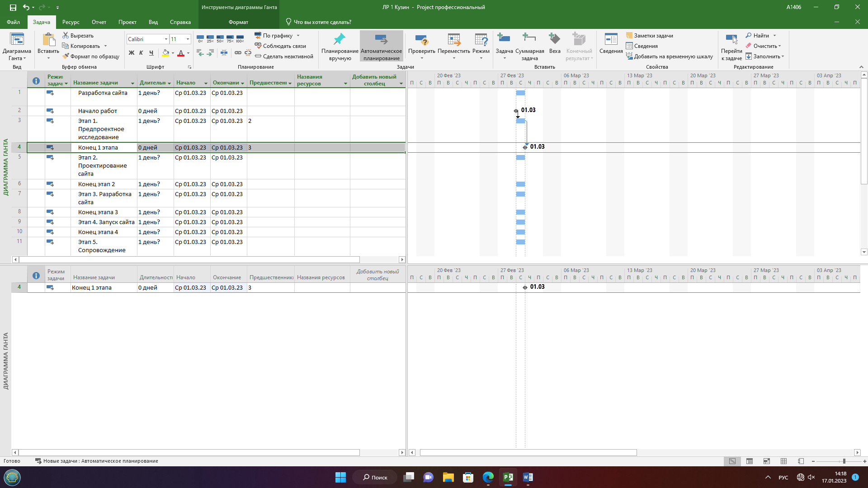The image size is (868, 488).
Task: Expand the Mark on Track (По графику) dropdown
Action: 298,35
